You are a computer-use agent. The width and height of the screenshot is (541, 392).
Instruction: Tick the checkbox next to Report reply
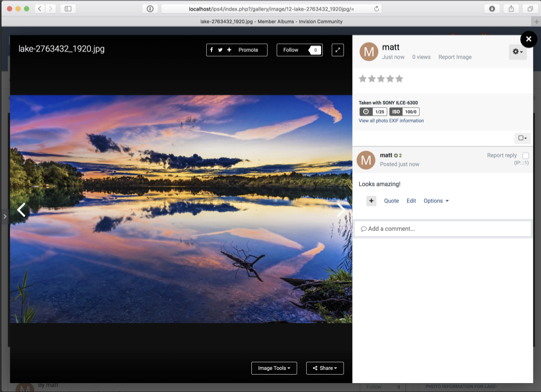526,156
